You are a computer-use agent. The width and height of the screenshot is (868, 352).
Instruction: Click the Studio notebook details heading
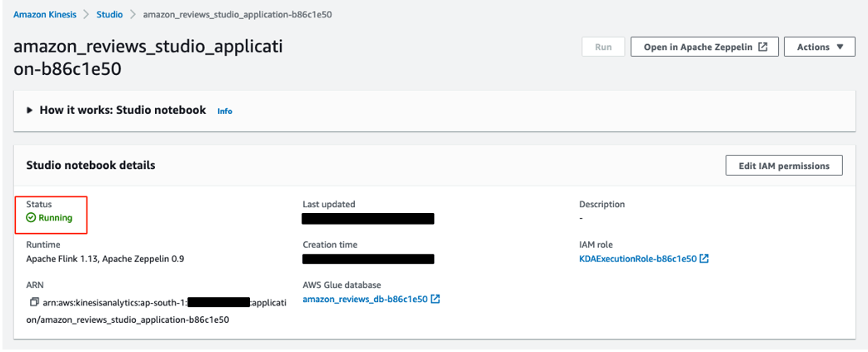coord(91,166)
